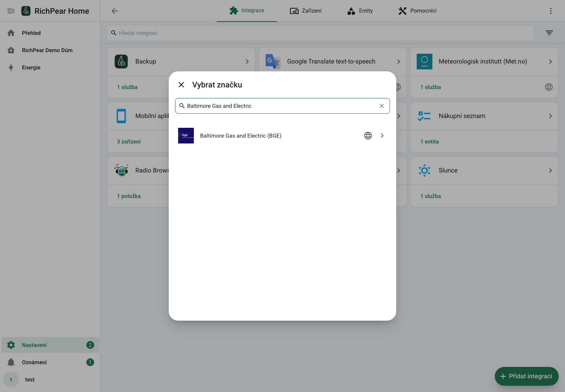Click the Přehled home icon
Image resolution: width=565 pixels, height=392 pixels.
coord(11,33)
